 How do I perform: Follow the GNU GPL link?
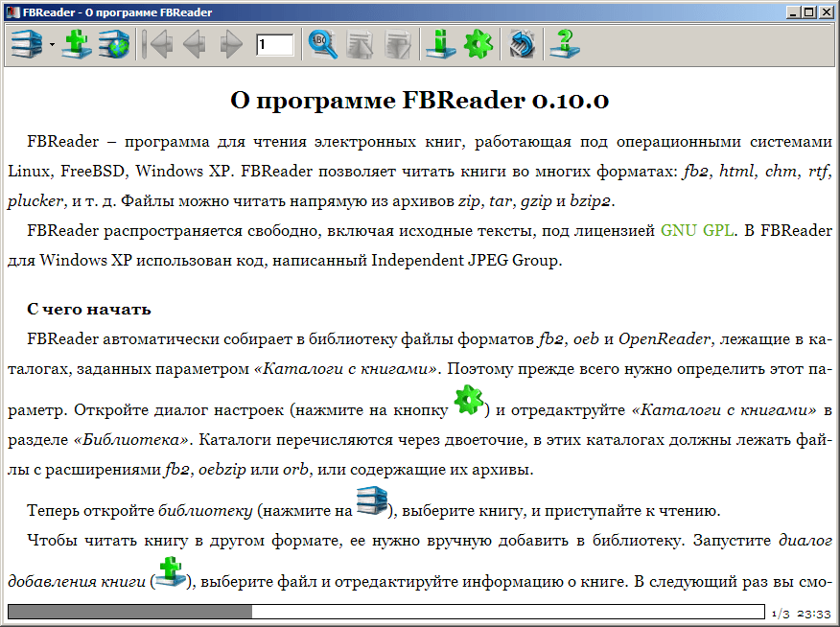(x=697, y=230)
